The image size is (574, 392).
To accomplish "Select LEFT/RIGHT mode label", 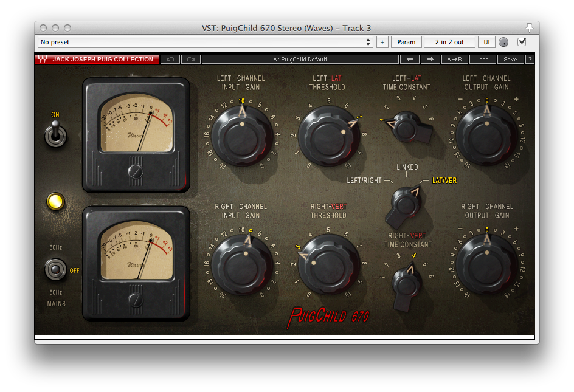I will click(x=364, y=181).
